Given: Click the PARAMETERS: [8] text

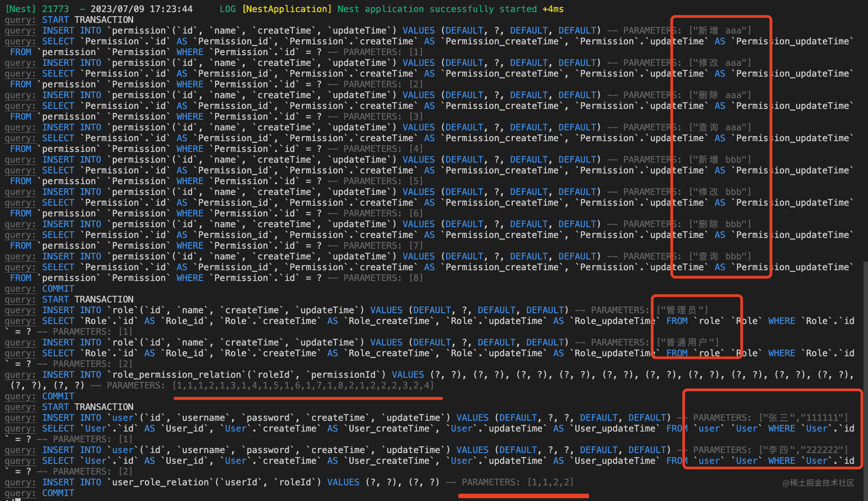Looking at the screenshot, I should coord(383,278).
